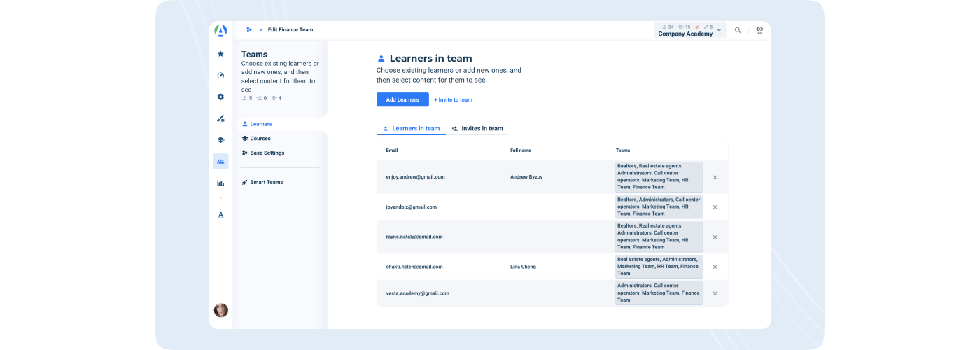Click email shakti.helen@gmail.com

(414, 267)
